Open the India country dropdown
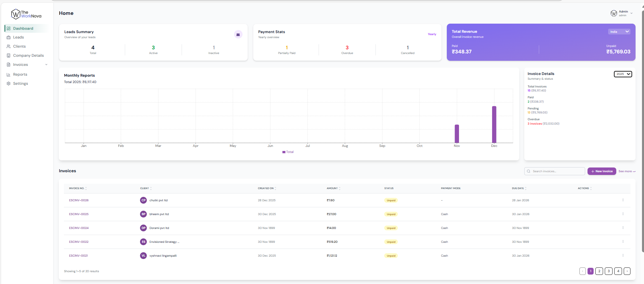The height and width of the screenshot is (284, 644). point(619,32)
